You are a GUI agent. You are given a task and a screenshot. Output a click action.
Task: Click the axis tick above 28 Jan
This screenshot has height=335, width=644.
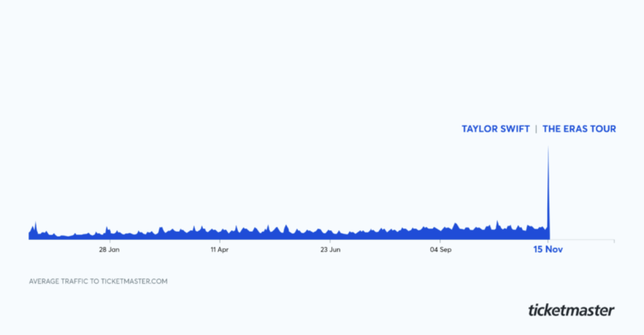tap(109, 241)
